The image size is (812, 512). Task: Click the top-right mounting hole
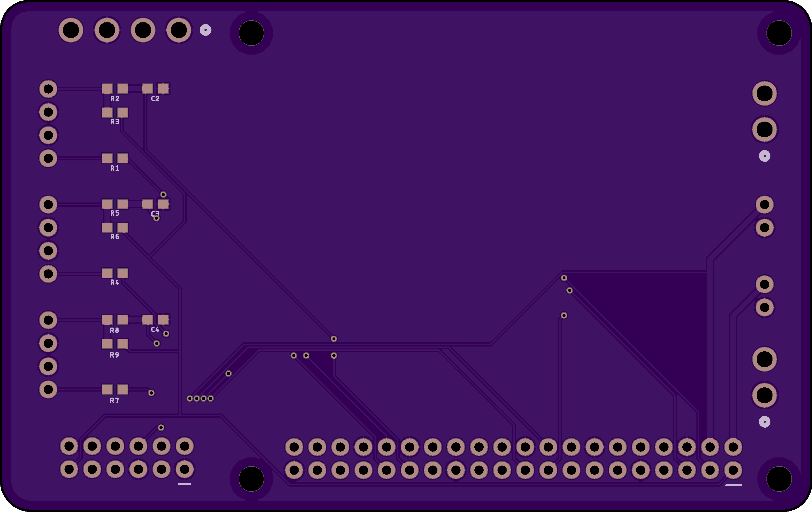tap(779, 33)
